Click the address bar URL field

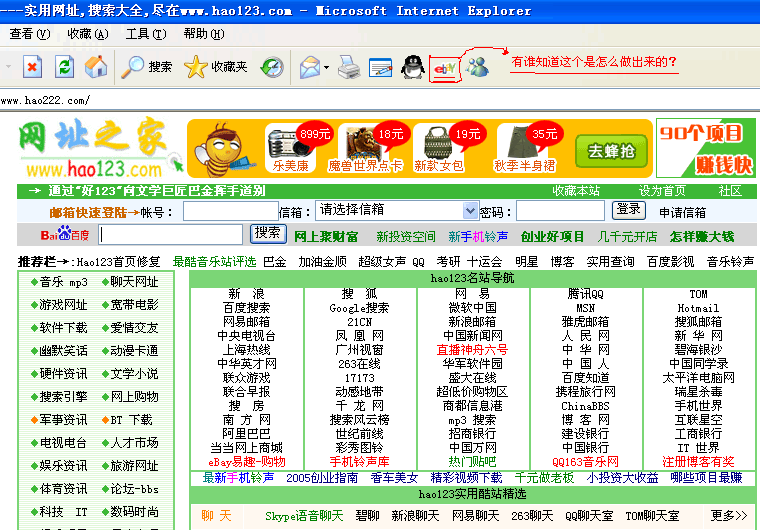click(x=380, y=100)
